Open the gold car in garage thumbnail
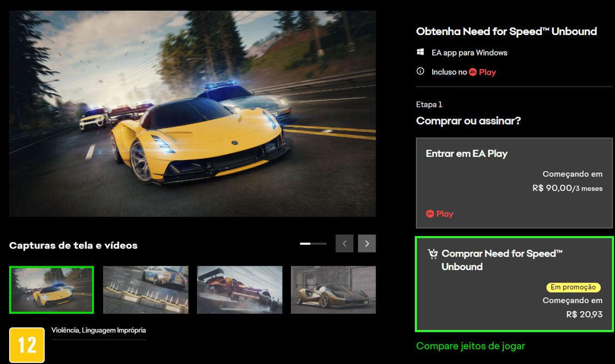The width and height of the screenshot is (615, 364). coord(333,290)
